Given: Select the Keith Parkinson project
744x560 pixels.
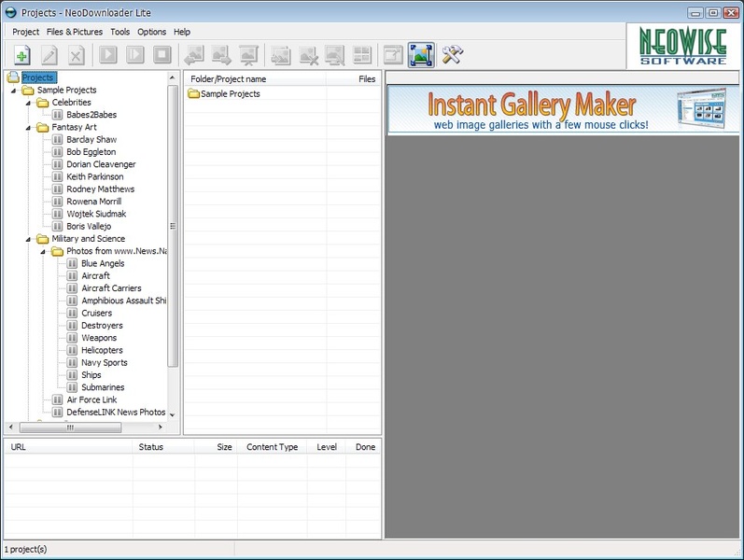Looking at the screenshot, I should click(x=95, y=176).
